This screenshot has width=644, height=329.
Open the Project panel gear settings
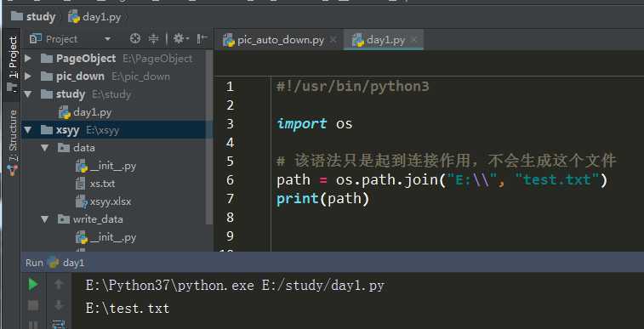(x=179, y=39)
